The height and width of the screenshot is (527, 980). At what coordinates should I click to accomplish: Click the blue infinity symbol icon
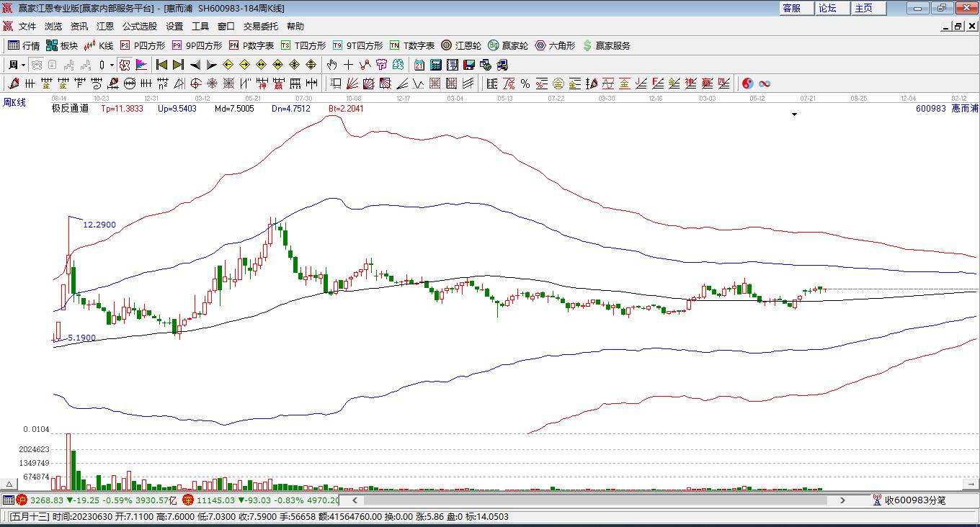pyautogui.click(x=765, y=84)
